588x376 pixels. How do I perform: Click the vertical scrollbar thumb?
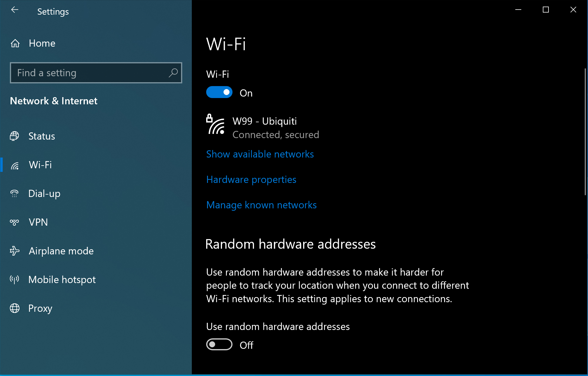tap(585, 132)
